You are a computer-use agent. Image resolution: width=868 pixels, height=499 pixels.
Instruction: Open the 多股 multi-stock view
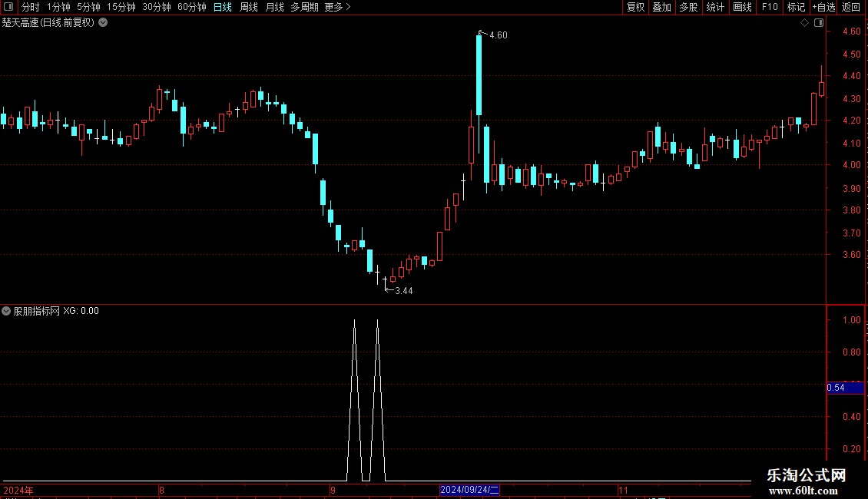pos(688,7)
